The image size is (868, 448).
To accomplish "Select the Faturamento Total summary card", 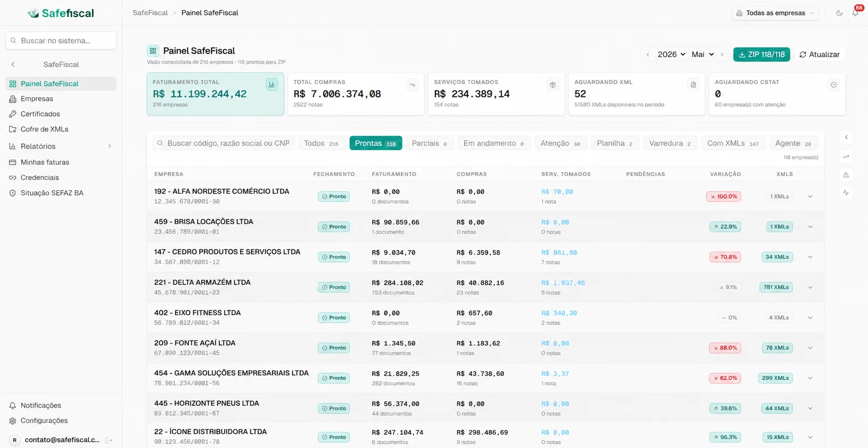I will (x=215, y=94).
